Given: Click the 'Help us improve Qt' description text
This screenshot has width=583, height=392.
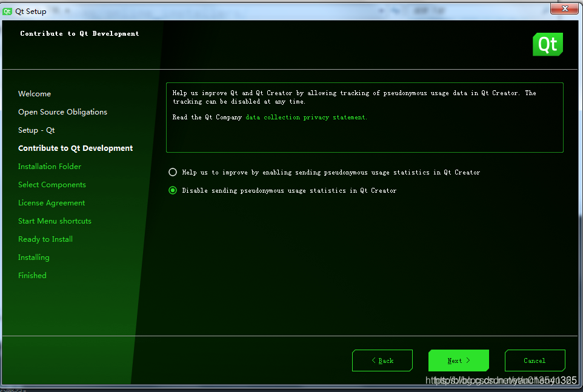Looking at the screenshot, I should (354, 97).
